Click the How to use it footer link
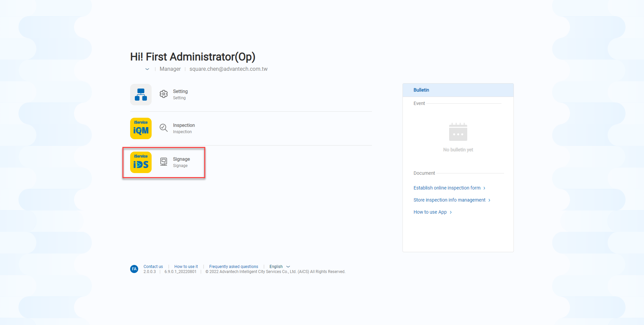 (186, 267)
